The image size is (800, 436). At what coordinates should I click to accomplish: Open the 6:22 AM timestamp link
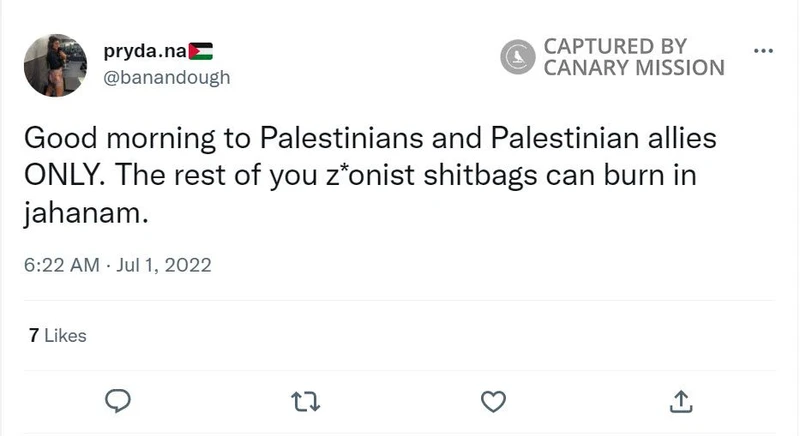pyautogui.click(x=62, y=266)
